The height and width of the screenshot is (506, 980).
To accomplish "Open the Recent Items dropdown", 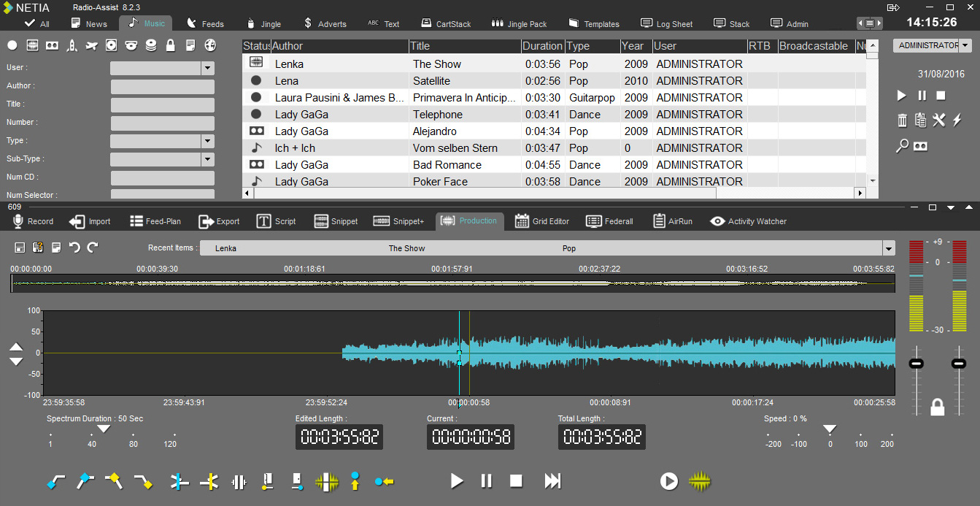I will pos(888,248).
